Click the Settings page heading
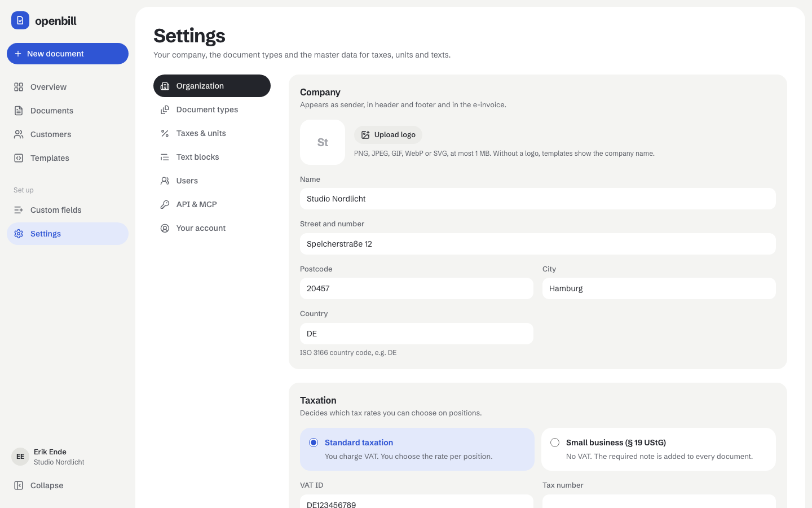The image size is (812, 508). tap(189, 36)
